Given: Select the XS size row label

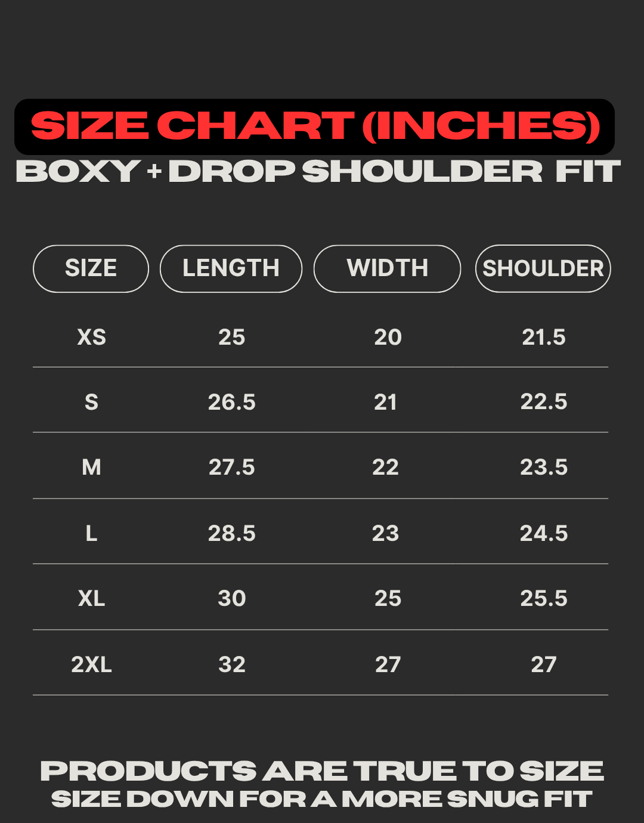Looking at the screenshot, I should 92,338.
